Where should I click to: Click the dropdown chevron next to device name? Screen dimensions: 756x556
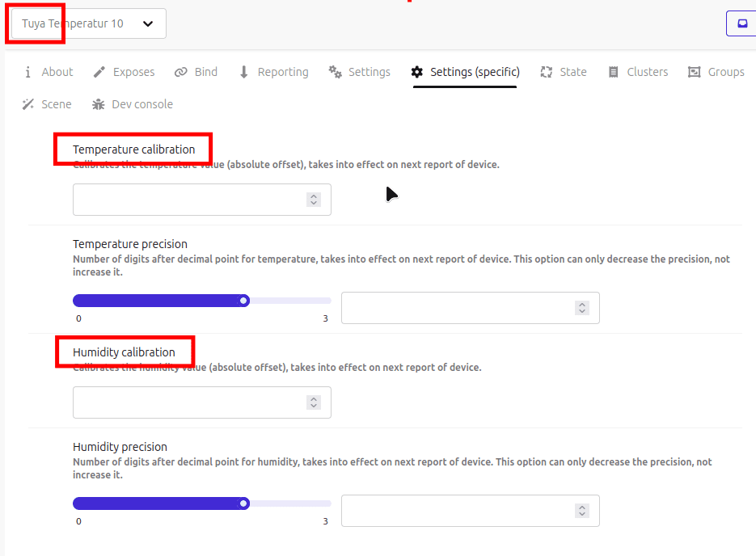148,23
